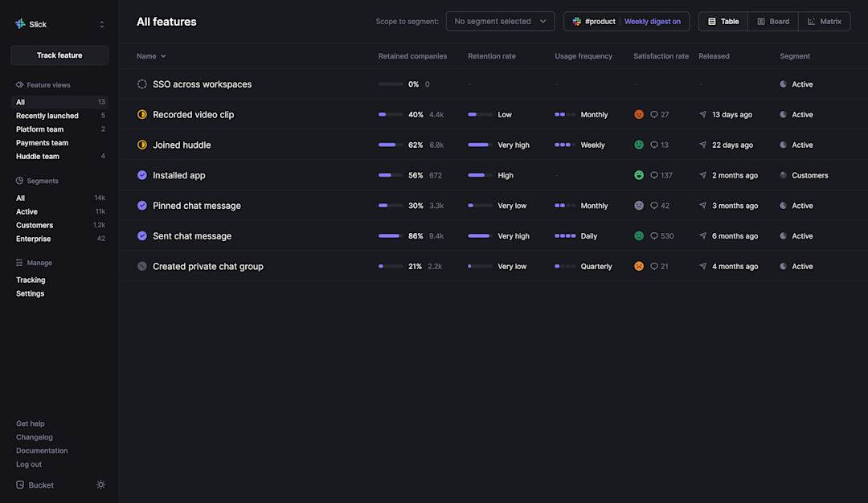Toggle the half-filled status circle on Joined huddle
The width and height of the screenshot is (868, 503).
(142, 145)
